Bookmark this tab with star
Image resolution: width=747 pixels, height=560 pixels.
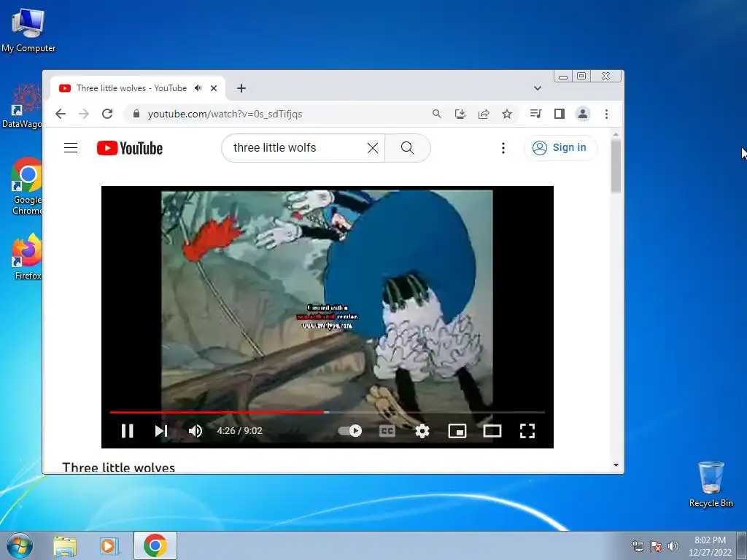(507, 114)
